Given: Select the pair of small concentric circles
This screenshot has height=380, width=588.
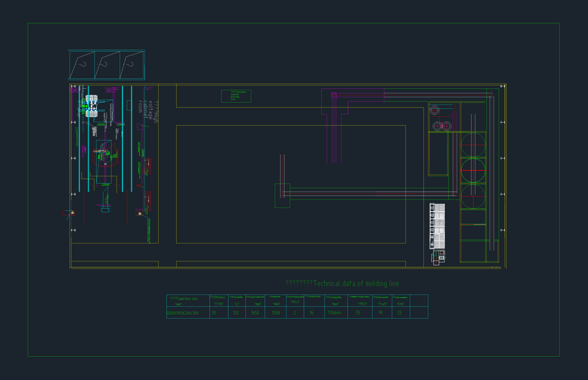Looking at the screenshot, I should click(x=442, y=126).
